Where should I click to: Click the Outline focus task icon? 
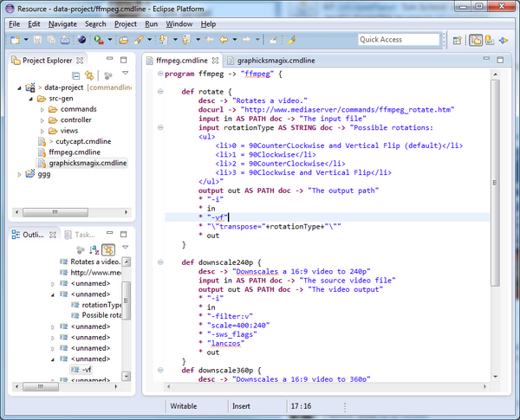81,250
